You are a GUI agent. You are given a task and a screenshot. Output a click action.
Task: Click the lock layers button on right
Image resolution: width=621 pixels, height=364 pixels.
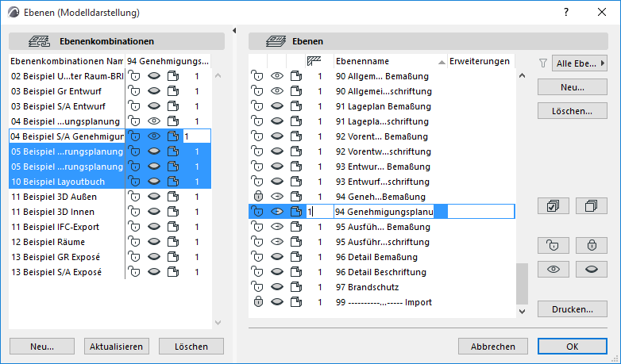point(591,246)
